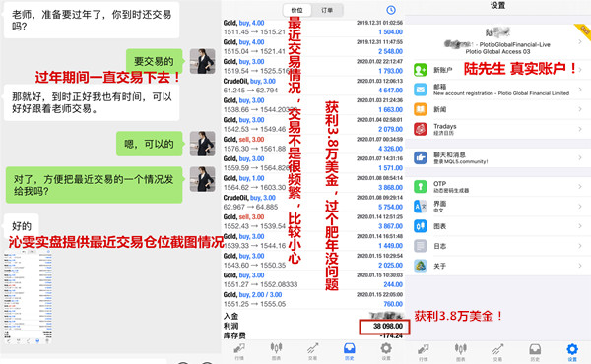Open the OTP green key icon
The width and height of the screenshot is (591, 364).
[421, 186]
